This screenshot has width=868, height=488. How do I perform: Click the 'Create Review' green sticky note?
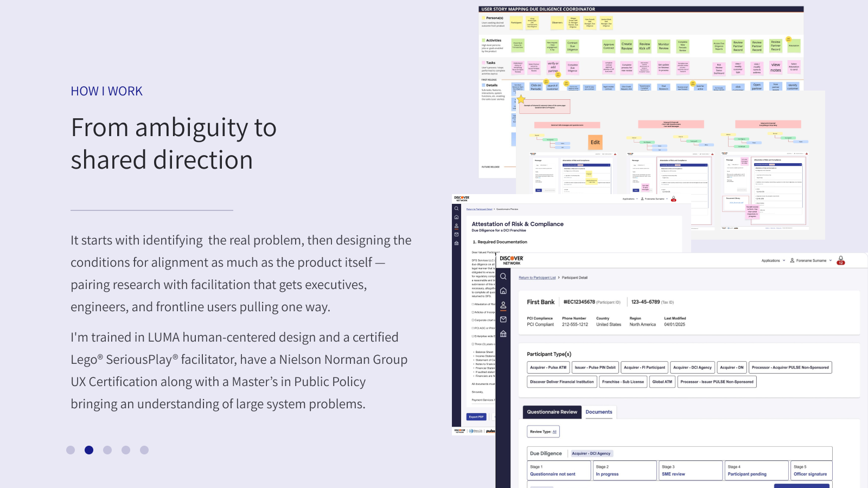[x=627, y=46]
